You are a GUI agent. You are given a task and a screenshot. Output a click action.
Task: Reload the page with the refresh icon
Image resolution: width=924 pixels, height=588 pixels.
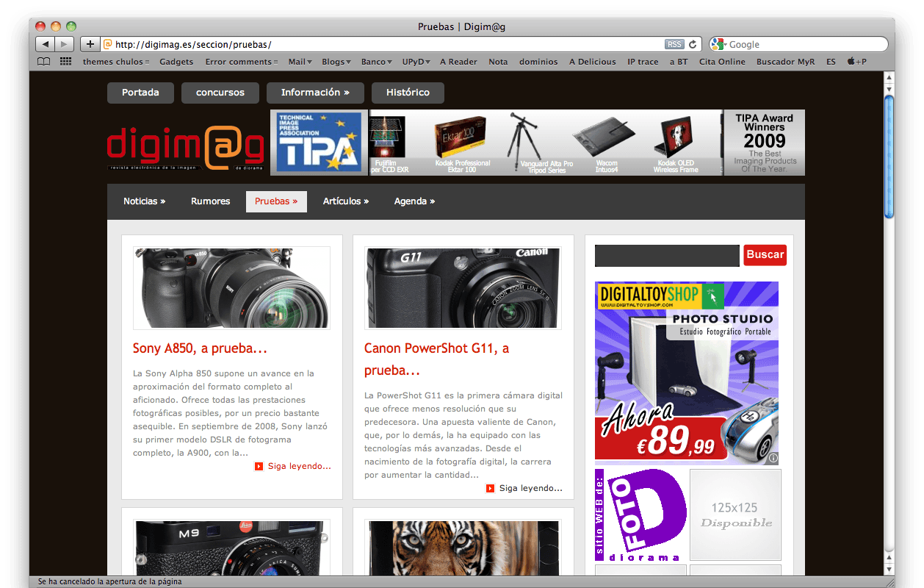[x=693, y=44]
